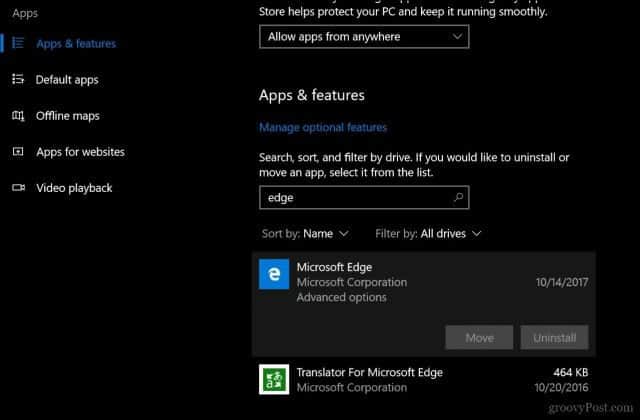The width and height of the screenshot is (640, 420).
Task: Click the Apps & features sidebar icon
Action: (18, 42)
